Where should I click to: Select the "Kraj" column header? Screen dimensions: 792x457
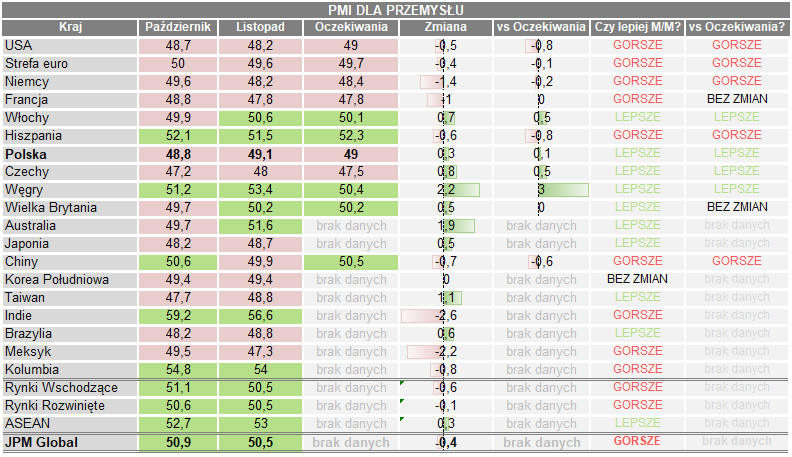pyautogui.click(x=68, y=28)
